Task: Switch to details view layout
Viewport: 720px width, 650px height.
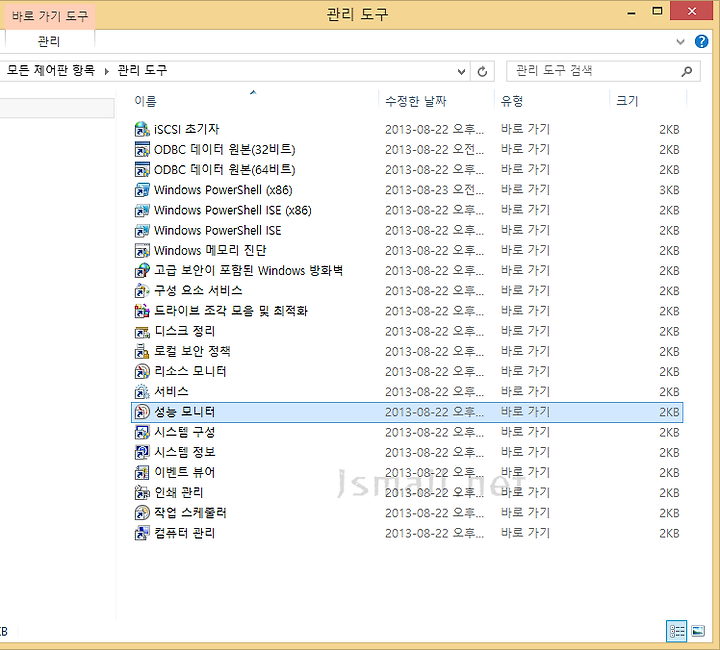Action: click(676, 631)
